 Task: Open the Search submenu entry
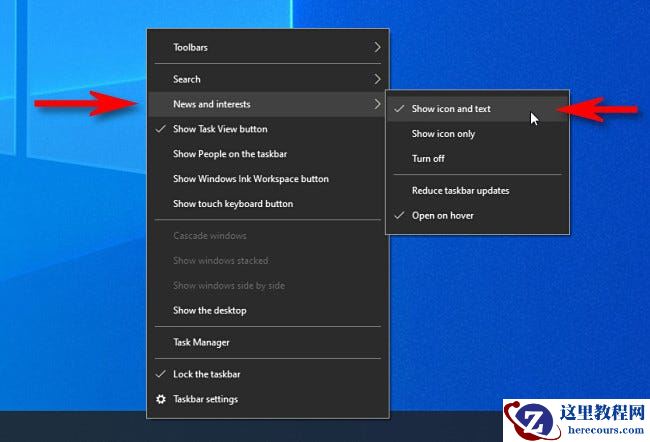(268, 79)
